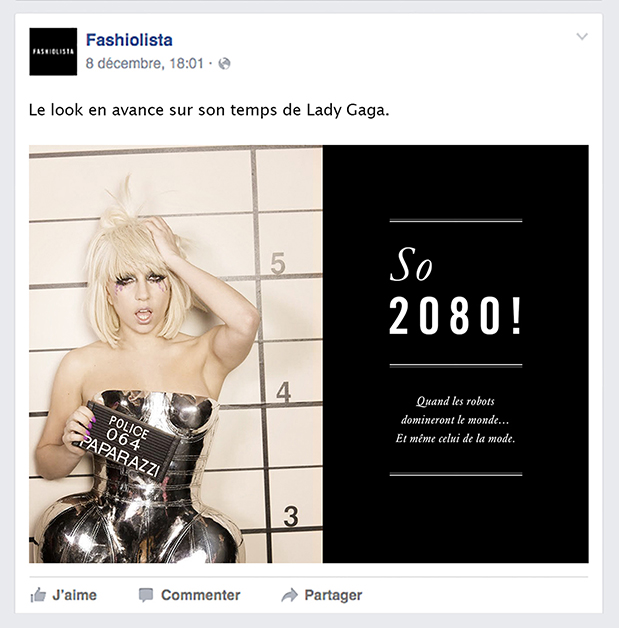The image size is (619, 628).
Task: Click the Quand les robots caption text
Action: click(x=456, y=420)
